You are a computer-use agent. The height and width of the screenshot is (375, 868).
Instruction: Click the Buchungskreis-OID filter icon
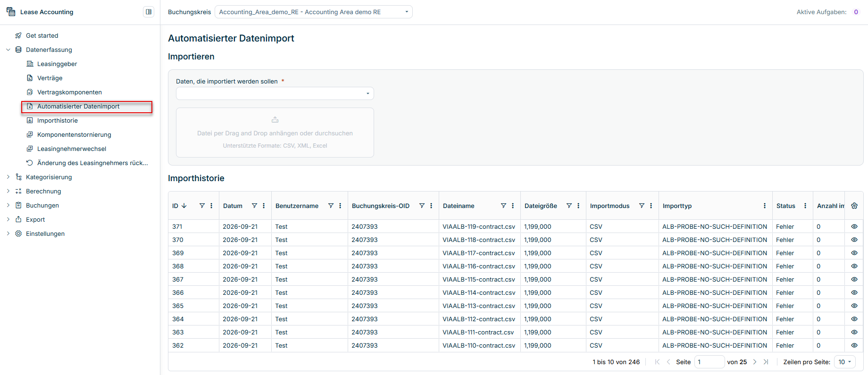(422, 206)
